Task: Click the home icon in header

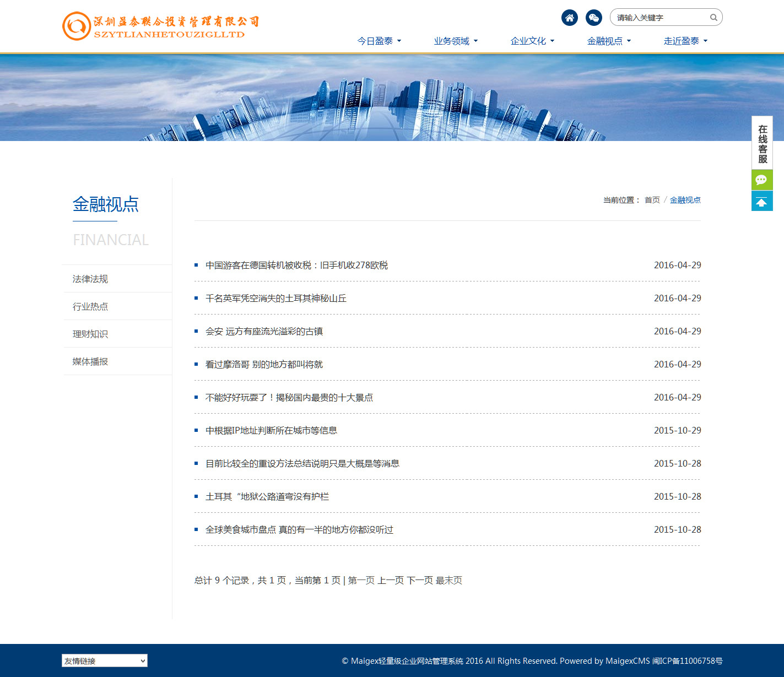Action: (x=569, y=18)
